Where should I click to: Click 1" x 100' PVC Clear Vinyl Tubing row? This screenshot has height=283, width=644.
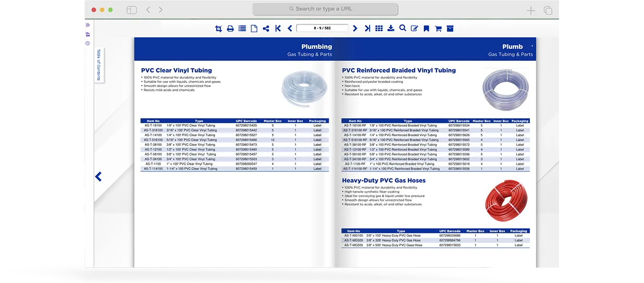tap(234, 164)
